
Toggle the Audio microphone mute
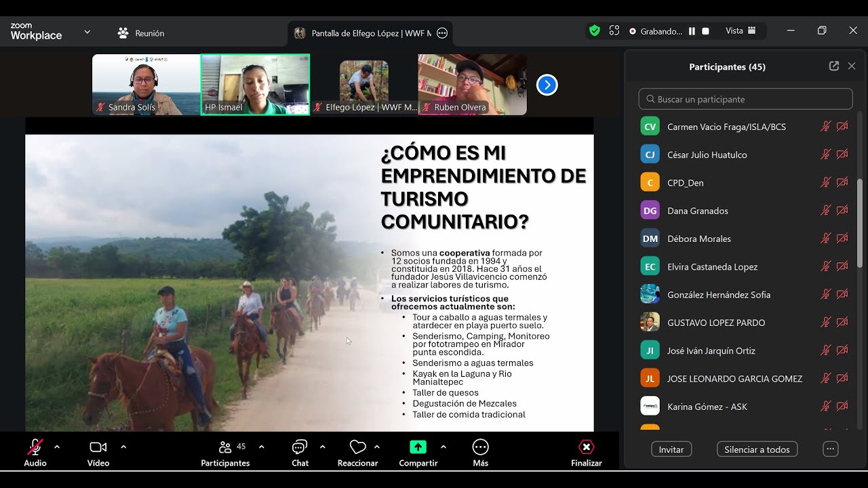(x=35, y=447)
